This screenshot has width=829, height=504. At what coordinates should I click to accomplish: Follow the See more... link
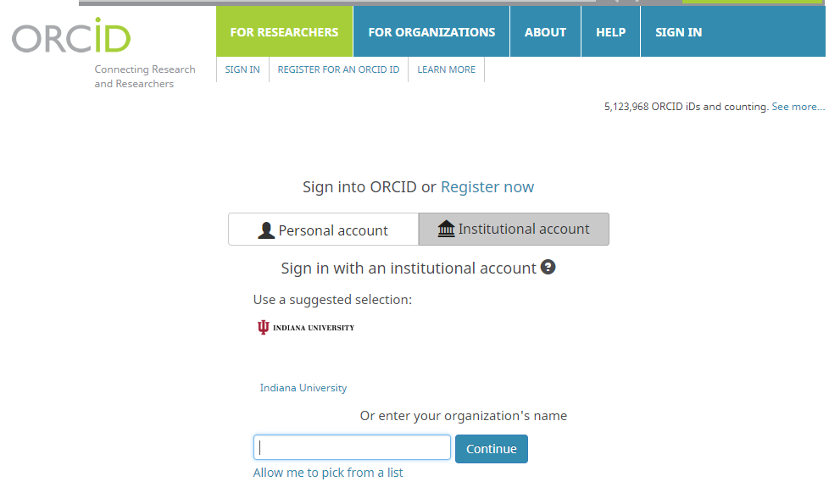[798, 107]
